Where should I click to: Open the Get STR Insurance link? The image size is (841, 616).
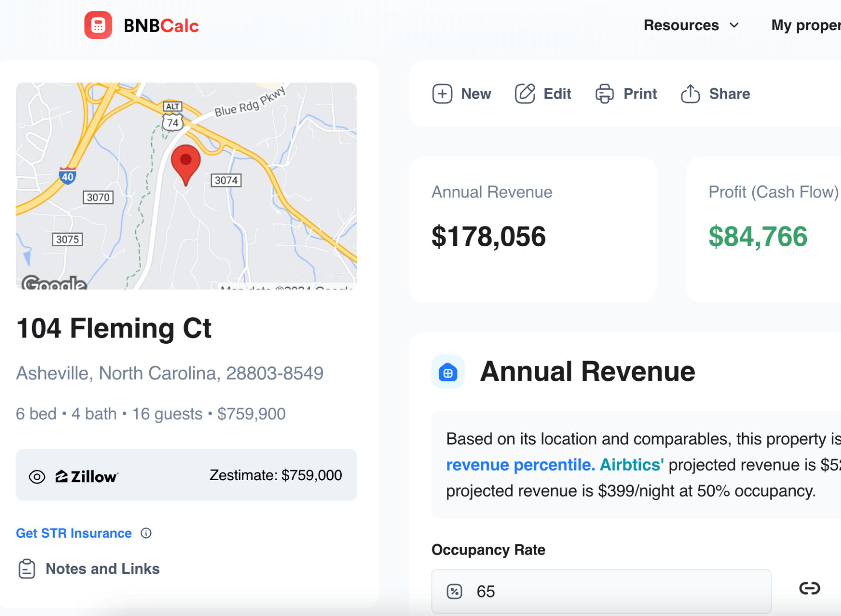pos(73,533)
